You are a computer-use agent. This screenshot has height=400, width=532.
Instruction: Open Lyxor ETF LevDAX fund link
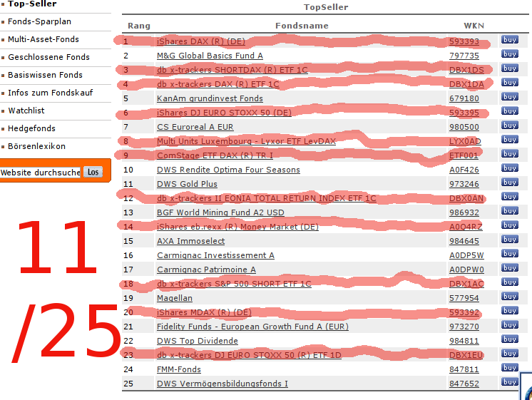[246, 141]
